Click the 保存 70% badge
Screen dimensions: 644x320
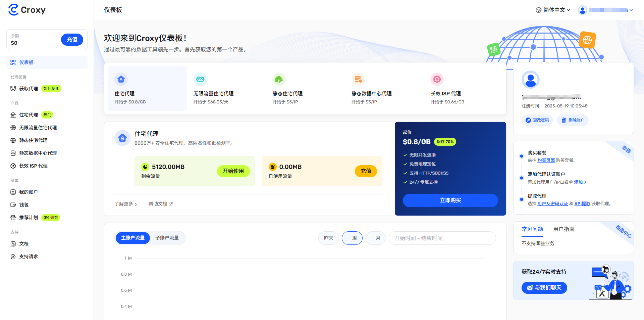445,142
